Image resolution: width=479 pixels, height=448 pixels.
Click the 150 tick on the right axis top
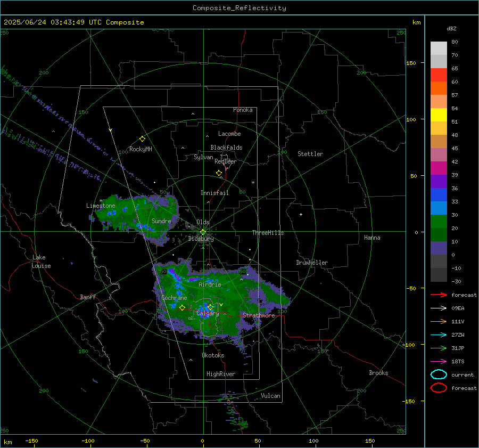coord(411,63)
